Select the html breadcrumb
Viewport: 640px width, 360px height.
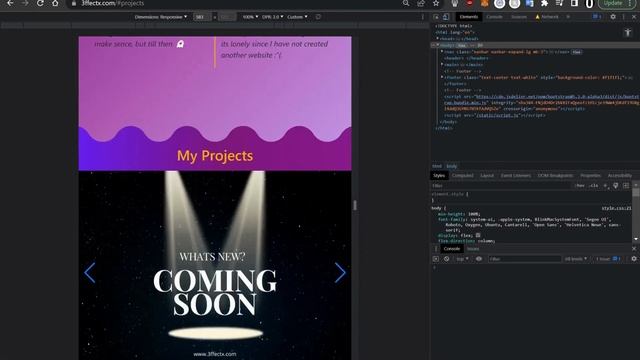(437, 166)
